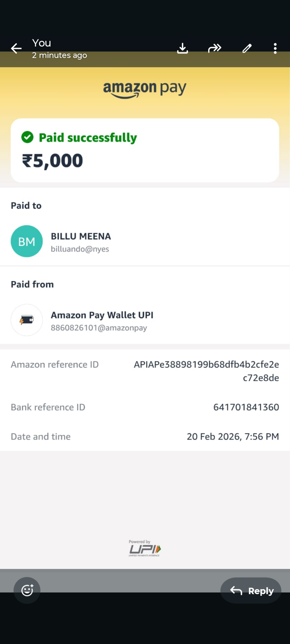This screenshot has width=290, height=644.
Task: Forward the image using the double-arrow icon
Action: (x=214, y=48)
